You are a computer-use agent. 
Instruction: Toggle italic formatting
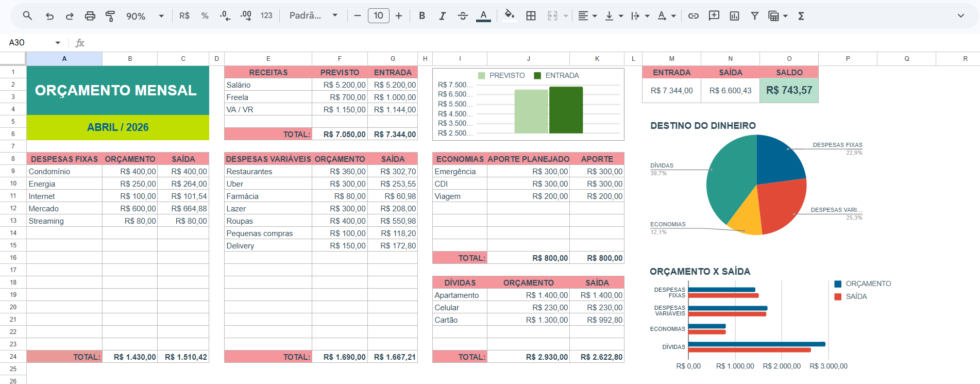pyautogui.click(x=442, y=16)
